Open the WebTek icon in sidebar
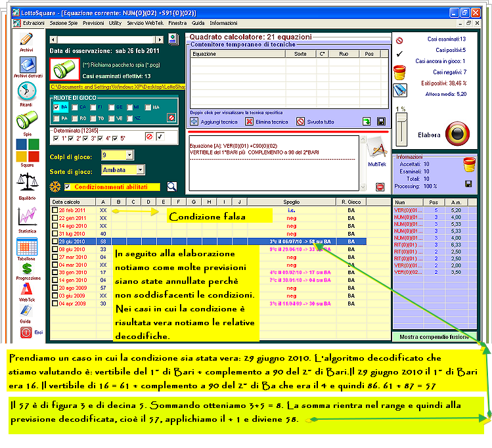492x448 pixels. tap(27, 289)
